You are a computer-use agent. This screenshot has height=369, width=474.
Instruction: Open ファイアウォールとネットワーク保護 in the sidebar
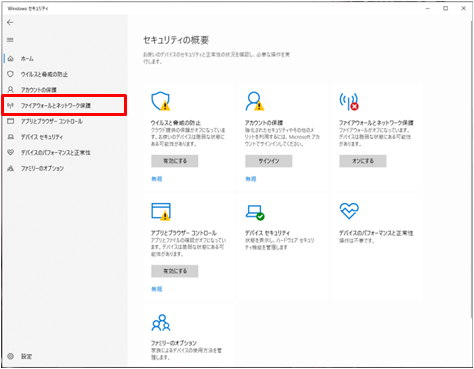click(x=56, y=106)
